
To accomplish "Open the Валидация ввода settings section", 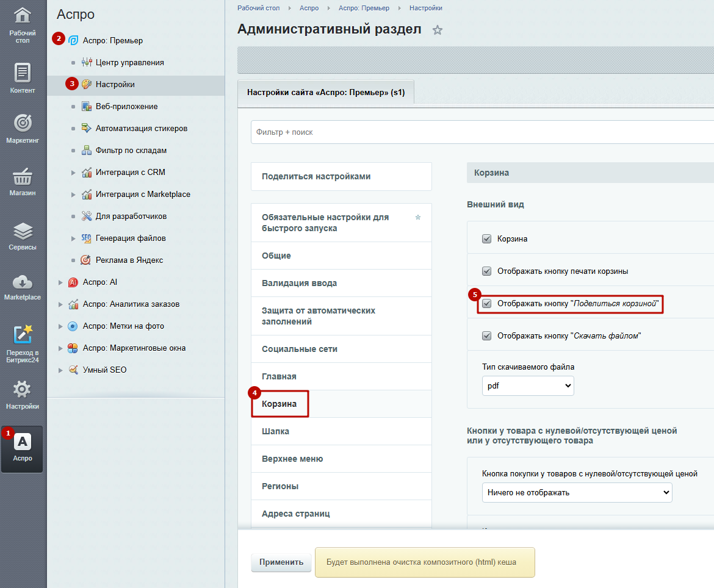I will (x=341, y=283).
